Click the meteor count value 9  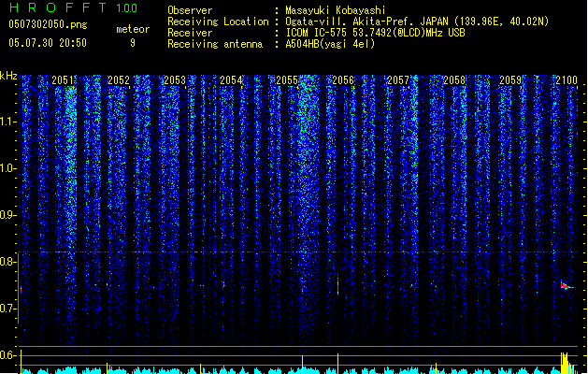coord(133,43)
